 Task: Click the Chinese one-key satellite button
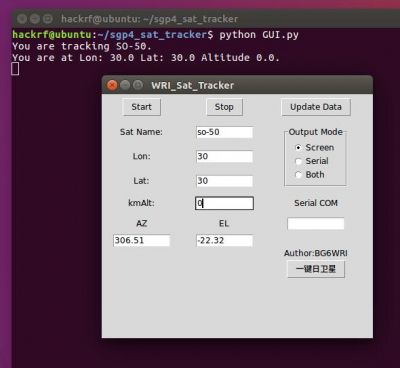(316, 269)
